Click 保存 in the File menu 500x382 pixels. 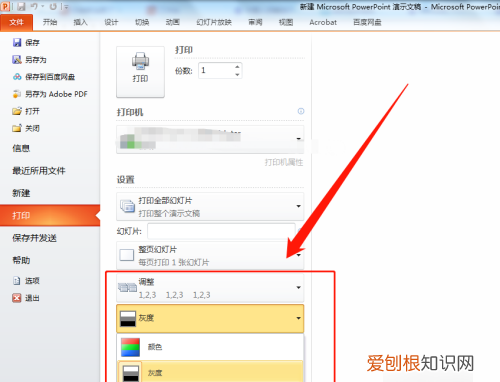click(26, 42)
